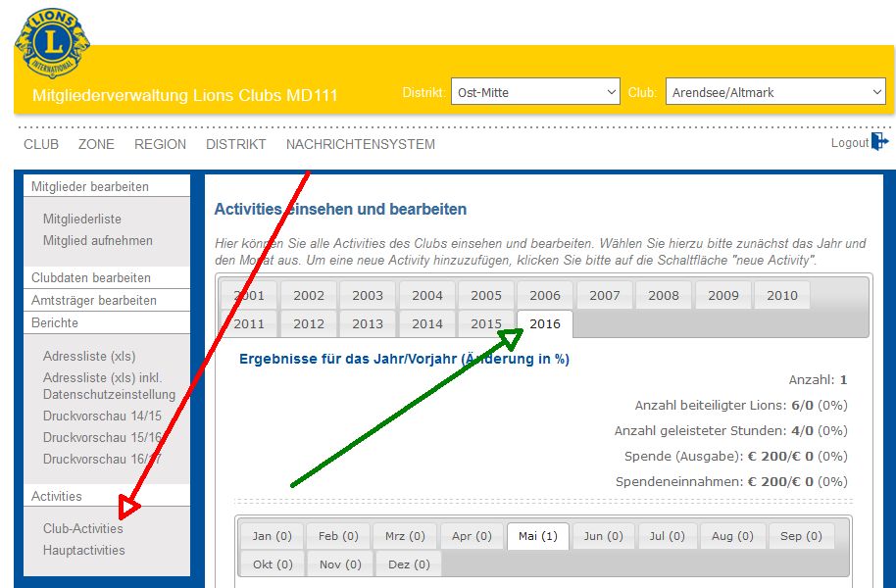This screenshot has width=896, height=588.
Task: Expand the Amtsträger bearbeiten section
Action: [107, 300]
